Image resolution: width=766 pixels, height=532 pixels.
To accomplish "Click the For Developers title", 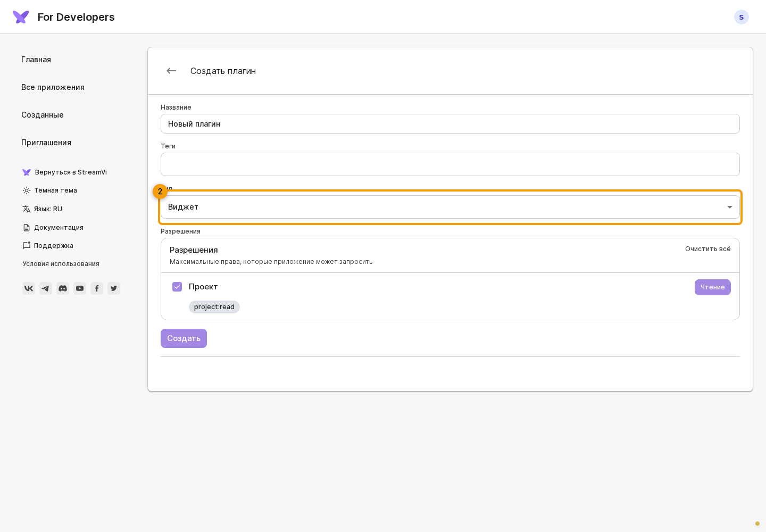I will (x=76, y=17).
